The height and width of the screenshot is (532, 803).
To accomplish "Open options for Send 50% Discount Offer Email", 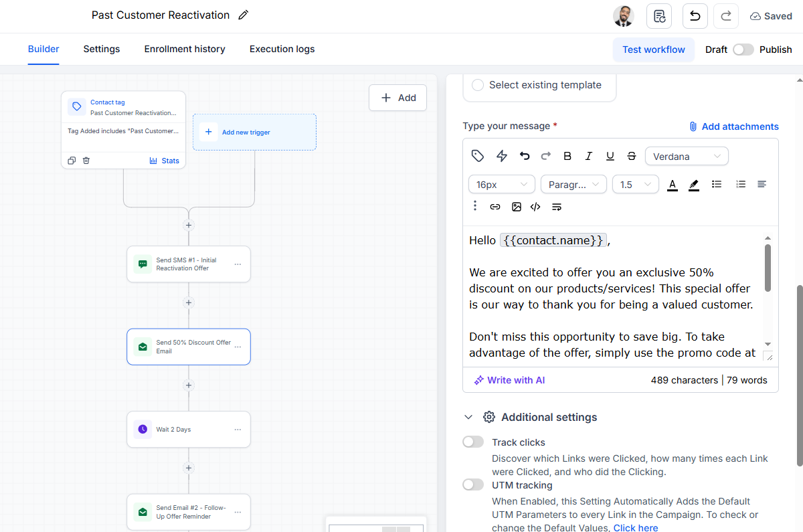I will pos(238,347).
